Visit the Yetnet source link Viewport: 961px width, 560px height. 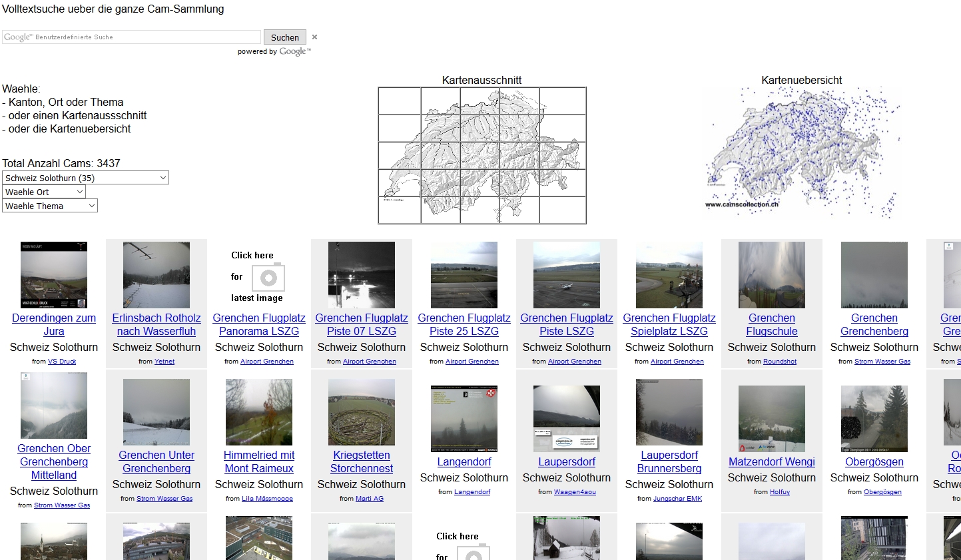[x=164, y=362]
